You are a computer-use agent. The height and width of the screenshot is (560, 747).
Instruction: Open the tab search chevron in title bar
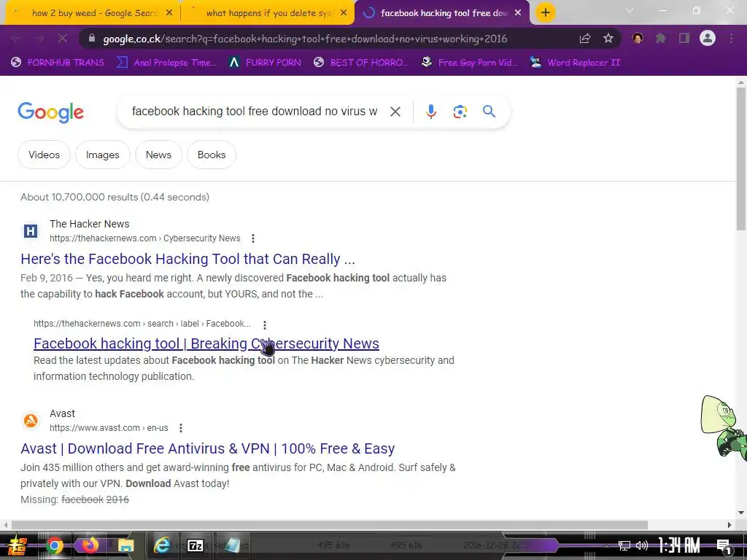point(630,10)
